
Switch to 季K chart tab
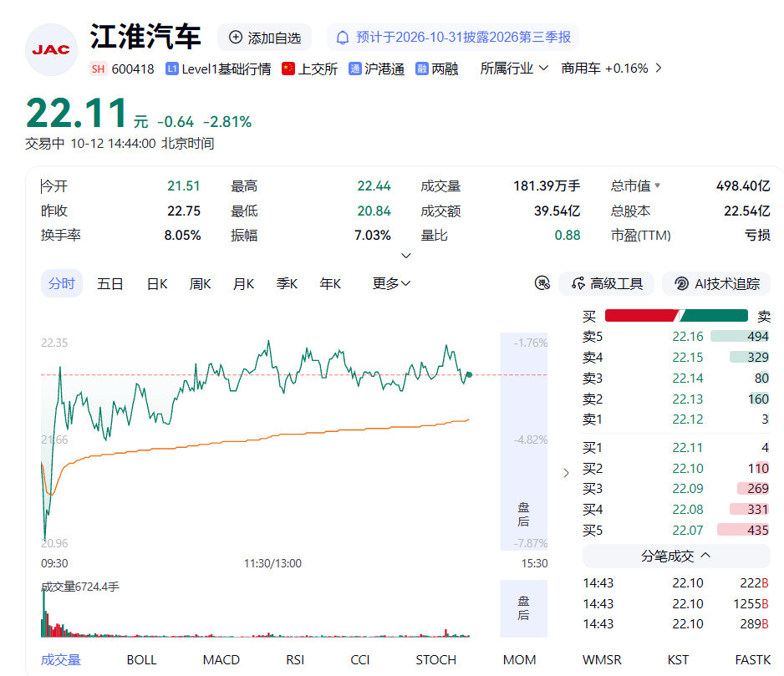point(287,284)
